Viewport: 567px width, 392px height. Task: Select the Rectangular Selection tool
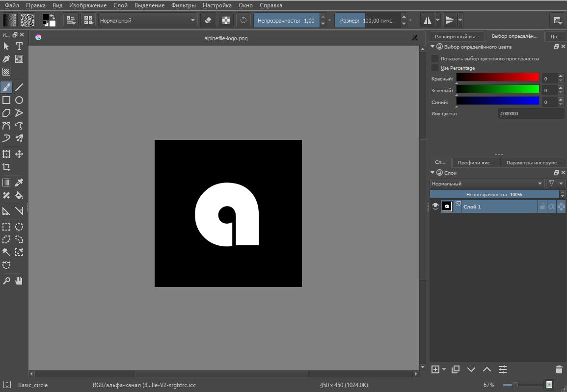click(x=6, y=227)
